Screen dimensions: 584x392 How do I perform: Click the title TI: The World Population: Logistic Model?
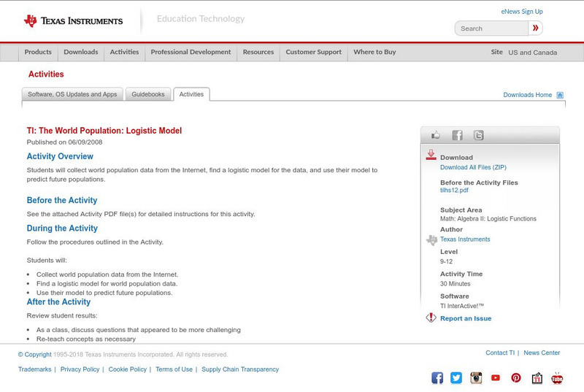coord(104,131)
